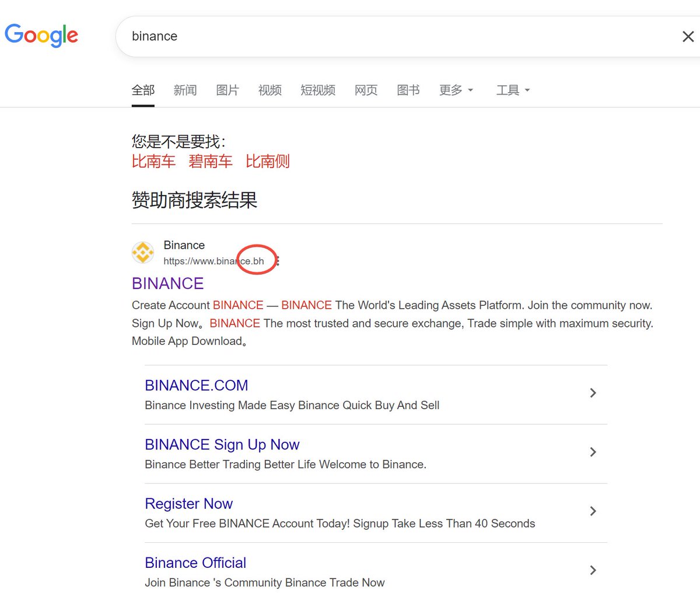Click text 'Join Binance 's Community Binance Trade Now'

pos(265,582)
